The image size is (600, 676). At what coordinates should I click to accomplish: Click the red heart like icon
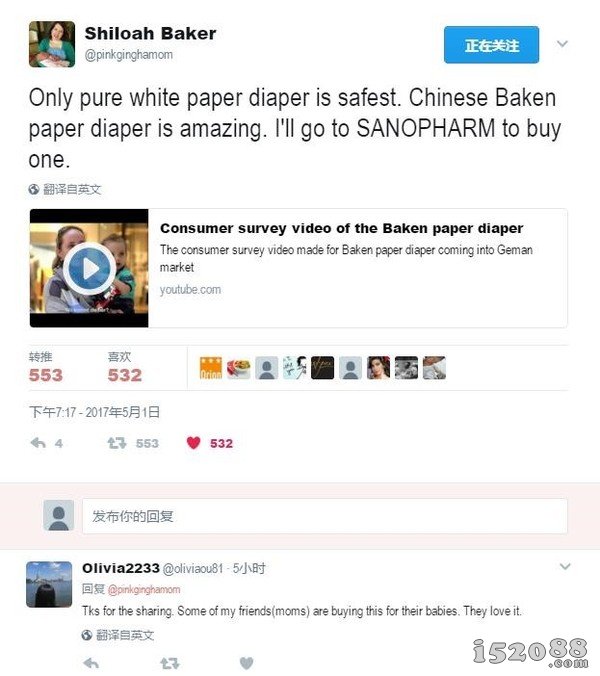point(194,443)
